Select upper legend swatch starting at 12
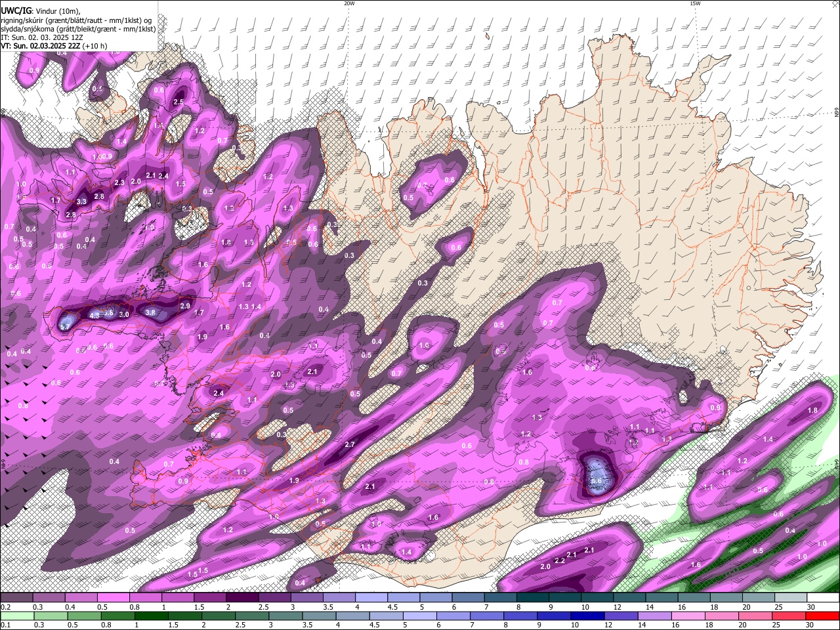 click(x=629, y=598)
